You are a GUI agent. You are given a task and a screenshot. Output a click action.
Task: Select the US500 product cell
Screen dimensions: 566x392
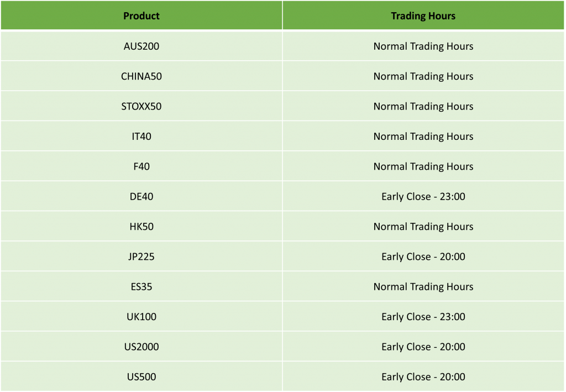(141, 377)
